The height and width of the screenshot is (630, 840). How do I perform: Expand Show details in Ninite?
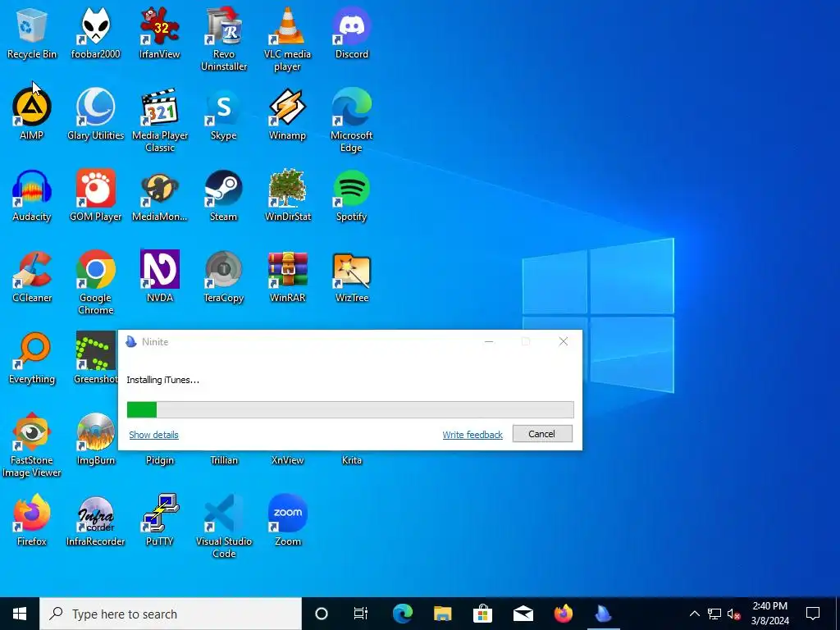(153, 435)
